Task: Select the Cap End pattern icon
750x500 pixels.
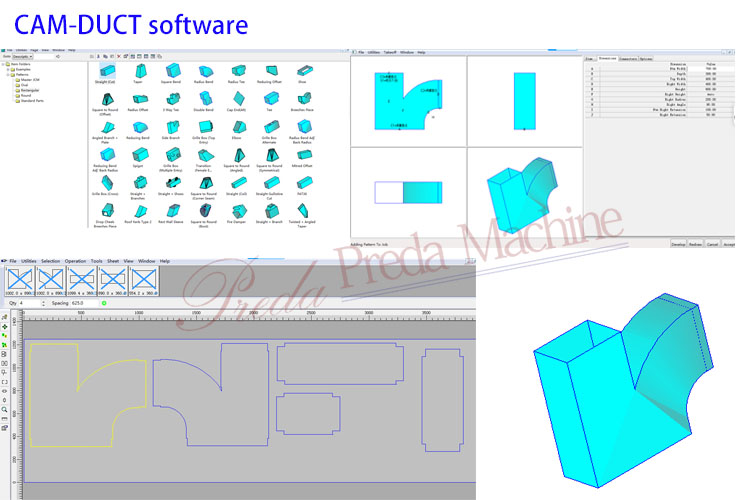Action: tap(238, 99)
